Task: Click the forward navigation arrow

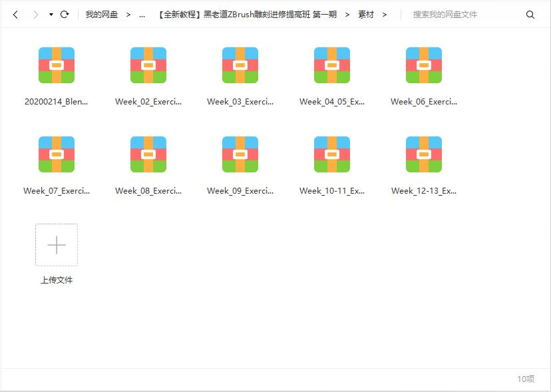Action: click(x=35, y=15)
